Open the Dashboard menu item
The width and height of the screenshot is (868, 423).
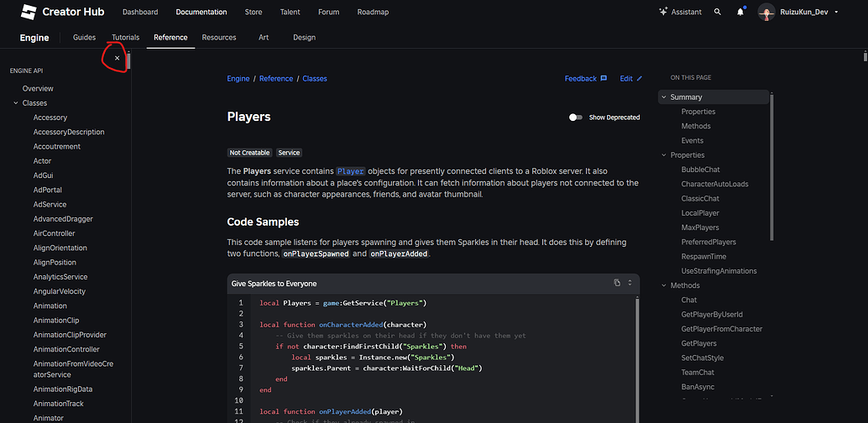point(140,12)
